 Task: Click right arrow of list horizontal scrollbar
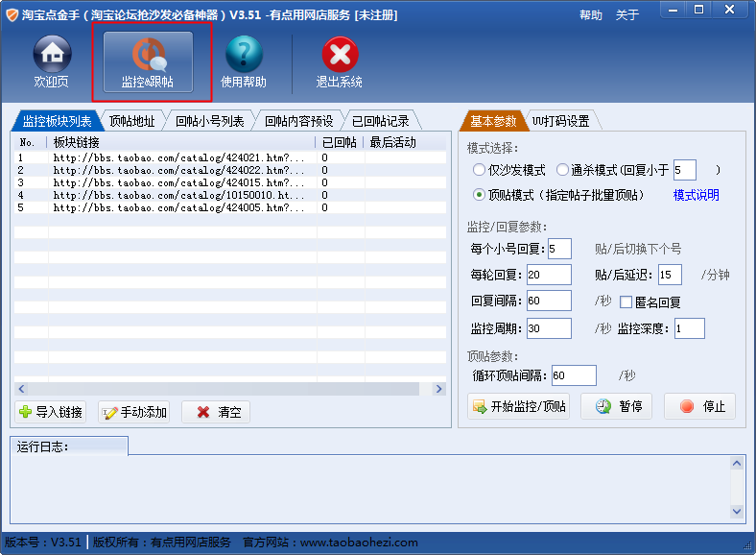[438, 389]
